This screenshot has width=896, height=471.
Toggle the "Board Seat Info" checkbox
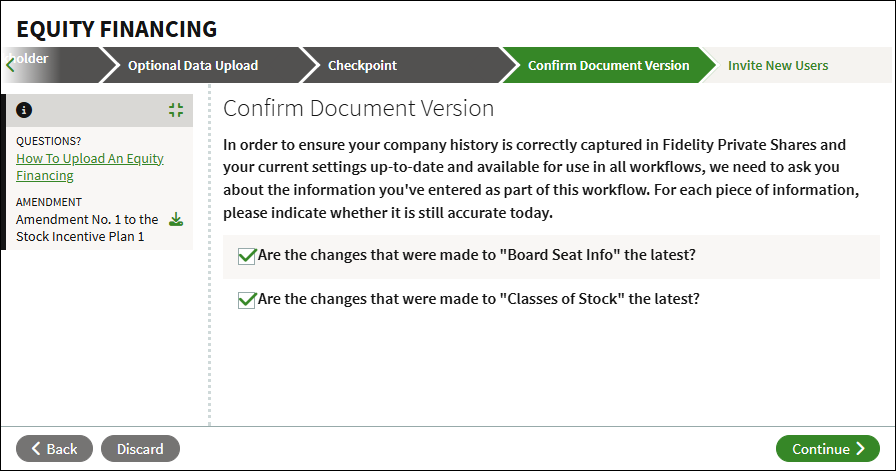pos(246,256)
